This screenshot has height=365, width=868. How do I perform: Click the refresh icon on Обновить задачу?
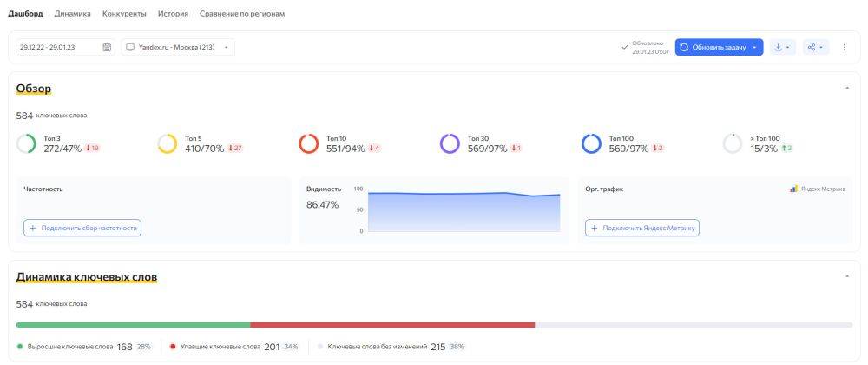click(x=684, y=47)
